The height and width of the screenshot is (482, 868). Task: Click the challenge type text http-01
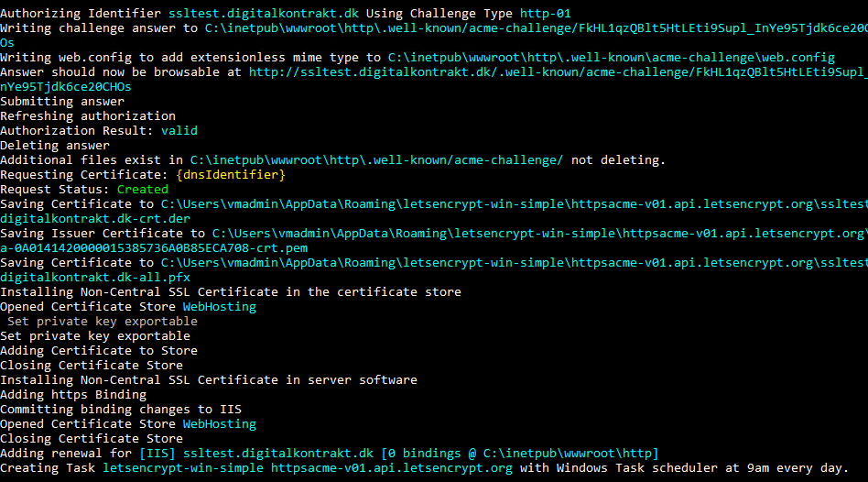[545, 14]
